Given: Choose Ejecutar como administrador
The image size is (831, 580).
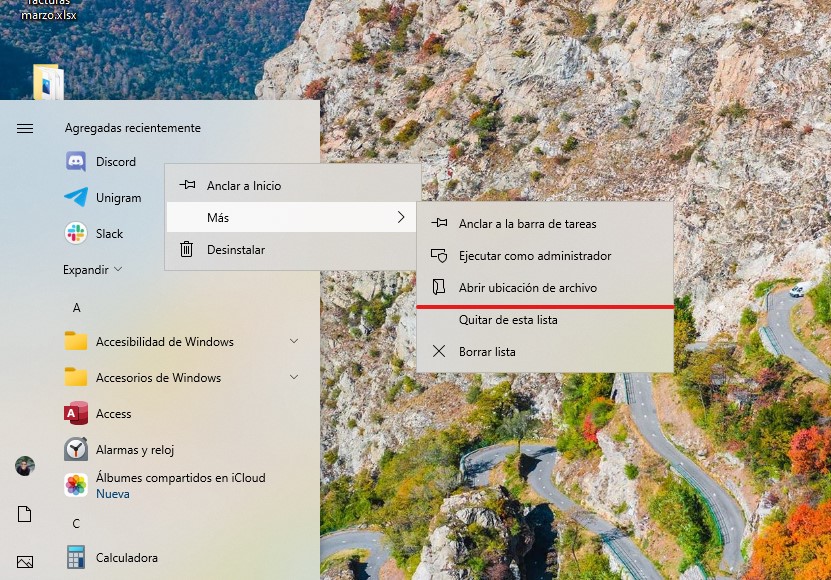Looking at the screenshot, I should coord(534,256).
